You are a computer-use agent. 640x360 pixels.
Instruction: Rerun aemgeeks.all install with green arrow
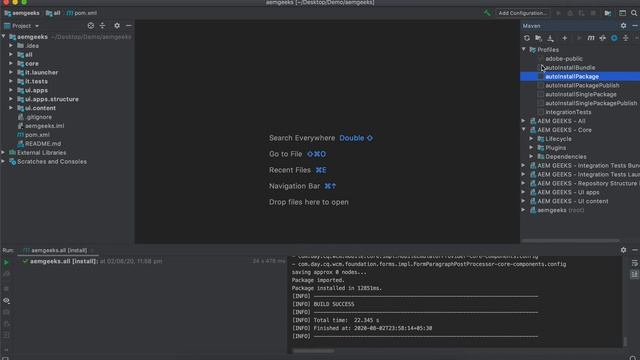(x=6, y=262)
